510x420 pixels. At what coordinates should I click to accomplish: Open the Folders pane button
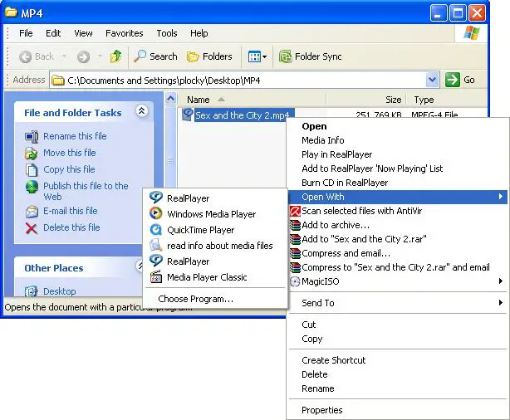click(209, 56)
